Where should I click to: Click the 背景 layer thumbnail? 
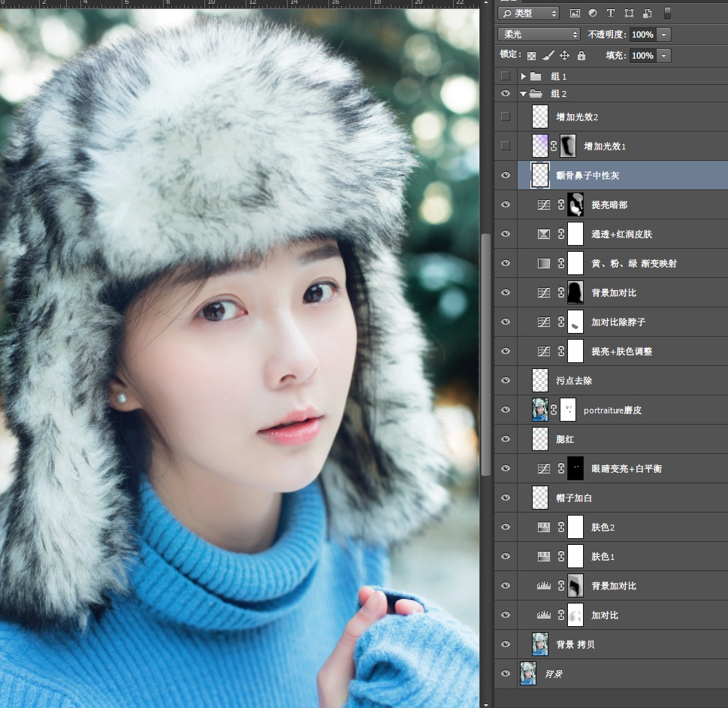[528, 673]
